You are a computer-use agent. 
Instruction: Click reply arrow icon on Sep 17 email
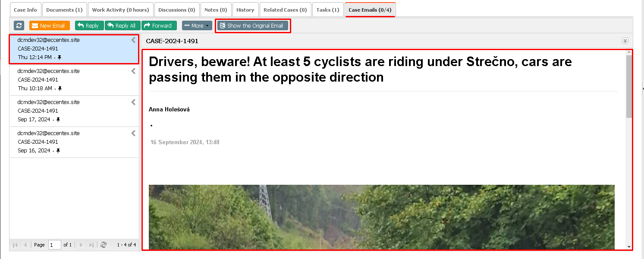point(133,102)
